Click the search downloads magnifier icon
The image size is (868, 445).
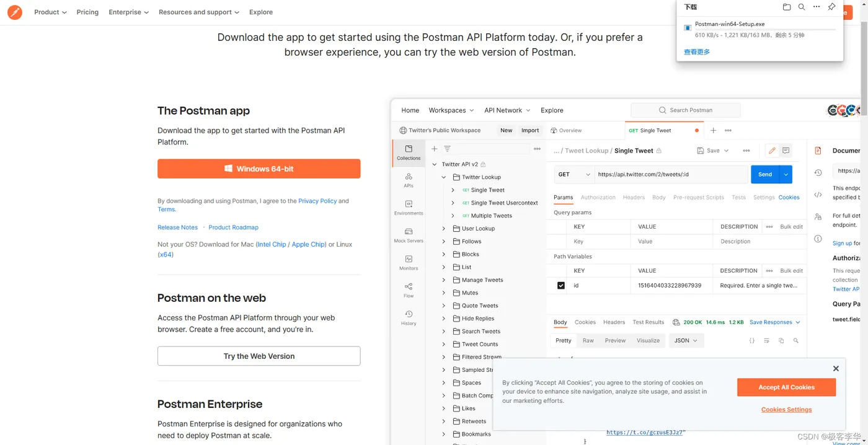pos(802,7)
